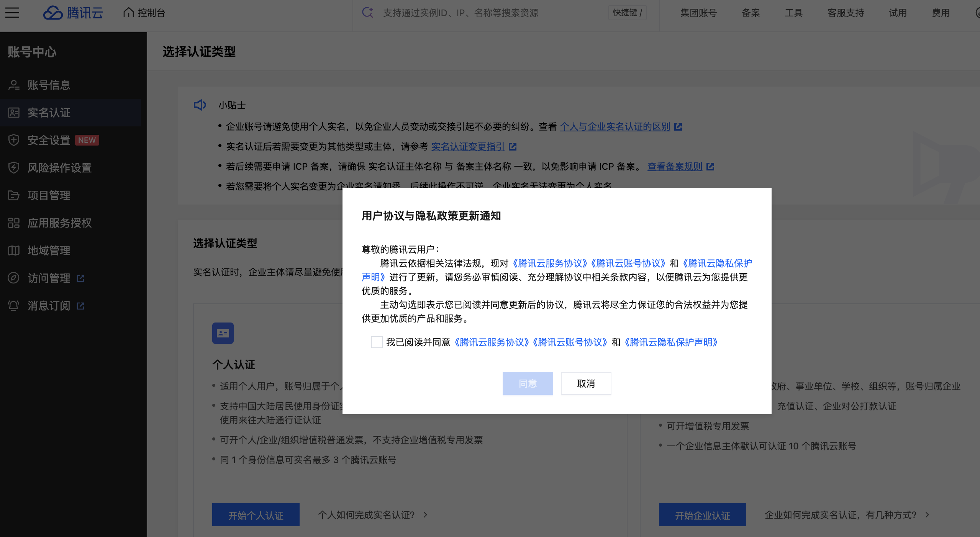Click the NEW badge beside 安全设置

(x=87, y=140)
